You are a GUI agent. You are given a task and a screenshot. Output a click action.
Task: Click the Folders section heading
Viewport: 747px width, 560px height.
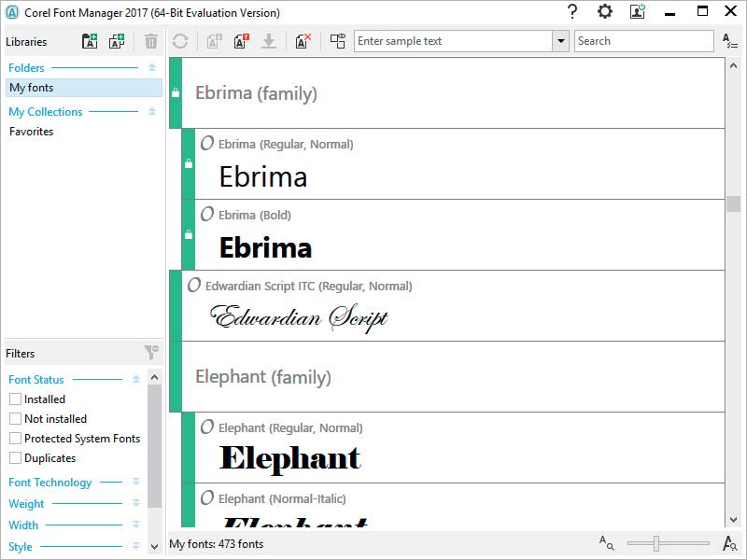point(26,67)
